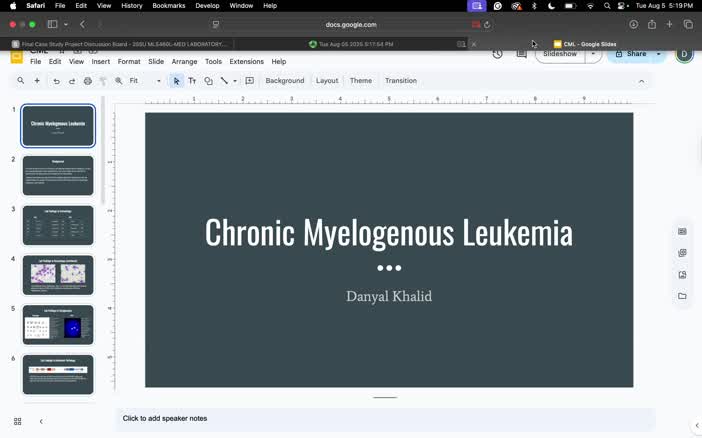Screen dimensions: 702x438
Task: Click the Layout button
Action: pos(327,81)
